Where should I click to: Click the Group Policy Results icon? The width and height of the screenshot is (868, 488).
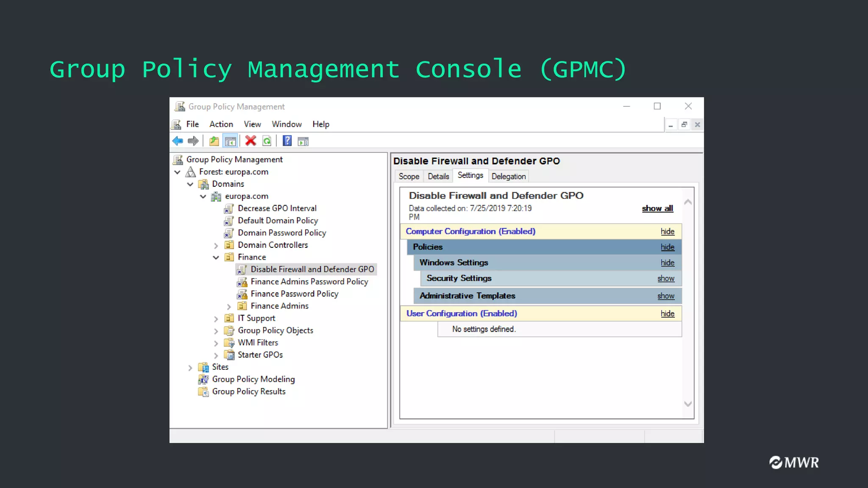[203, 392]
